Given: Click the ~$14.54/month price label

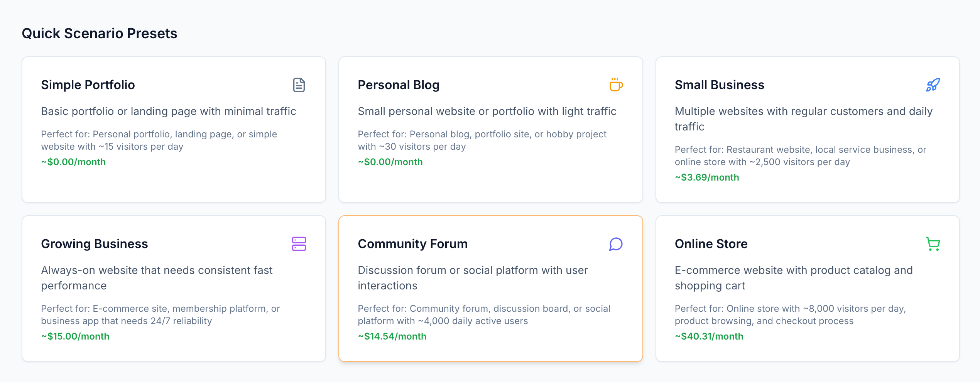Looking at the screenshot, I should click(x=392, y=336).
